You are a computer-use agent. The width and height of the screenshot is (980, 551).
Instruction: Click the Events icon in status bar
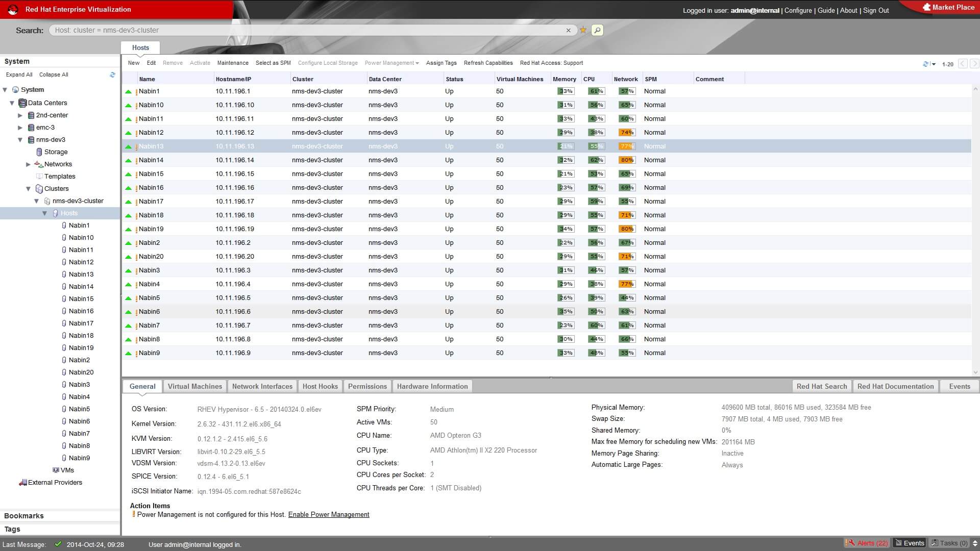(898, 543)
